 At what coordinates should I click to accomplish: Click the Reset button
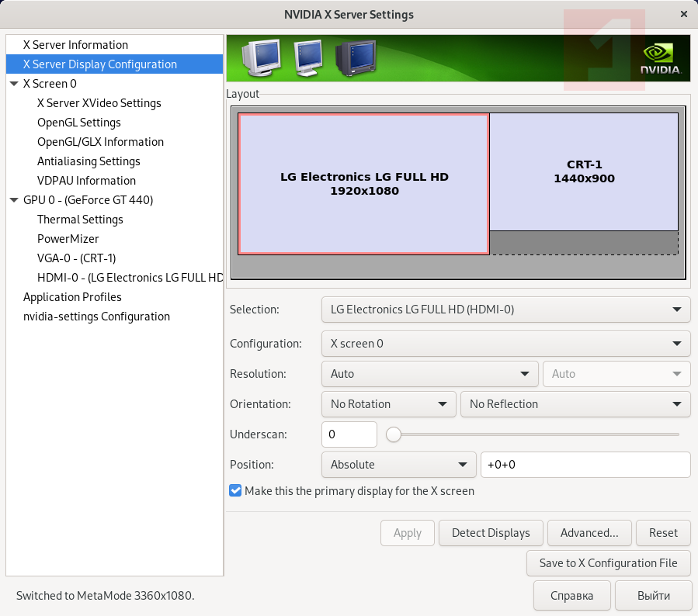[663, 533]
